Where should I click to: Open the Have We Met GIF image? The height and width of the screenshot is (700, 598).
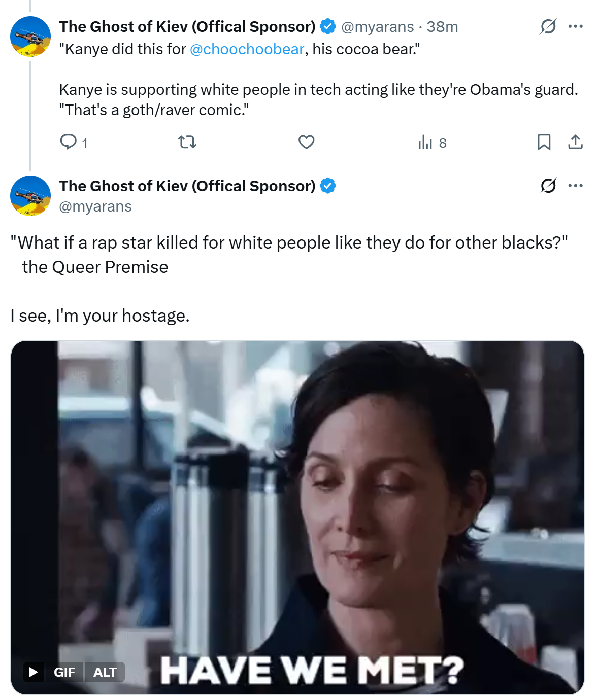[x=297, y=517]
